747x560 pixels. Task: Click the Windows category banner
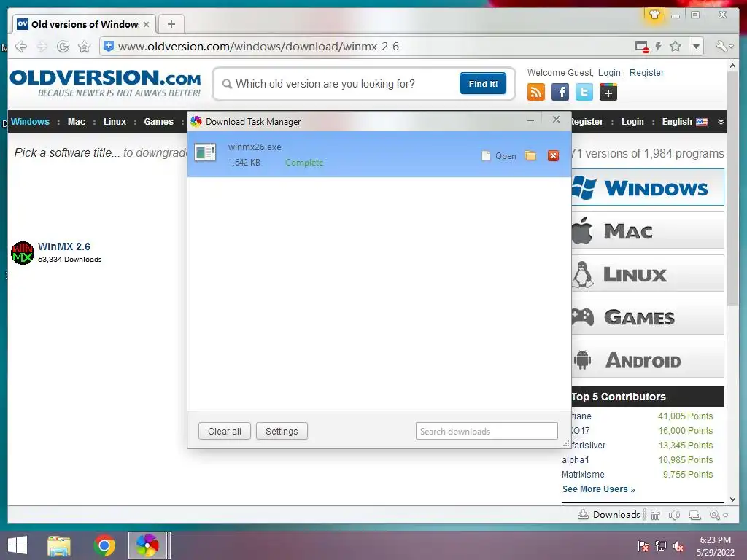(648, 187)
